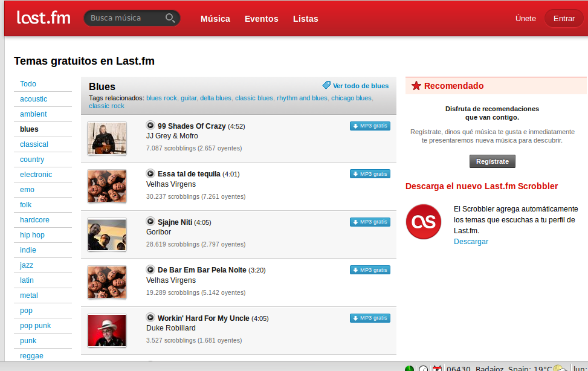
Task: Click the Entrar login button
Action: 564,18
